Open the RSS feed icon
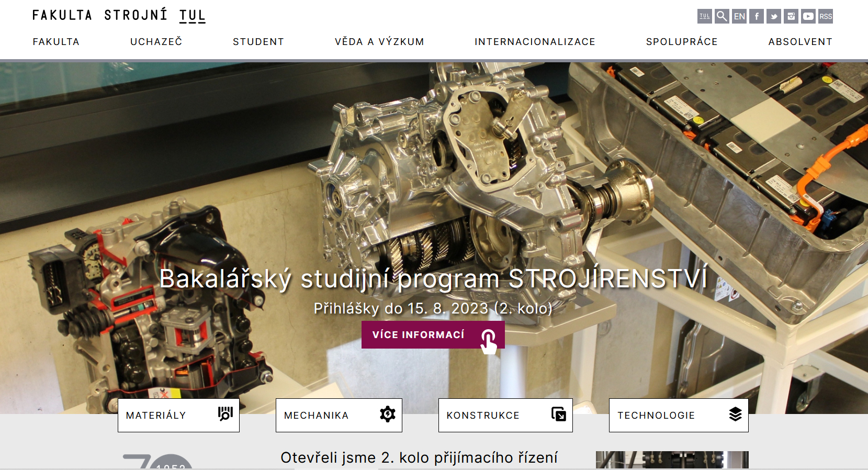 click(x=825, y=16)
